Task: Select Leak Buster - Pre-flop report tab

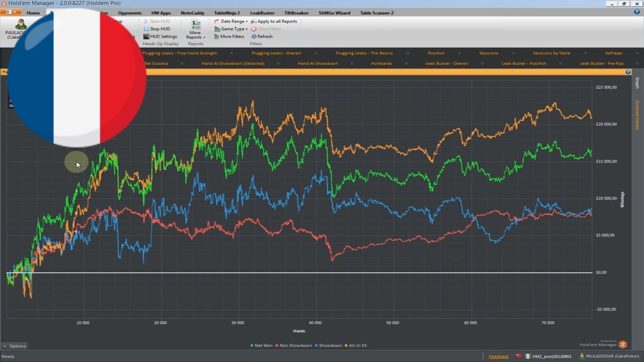Action: pos(602,64)
